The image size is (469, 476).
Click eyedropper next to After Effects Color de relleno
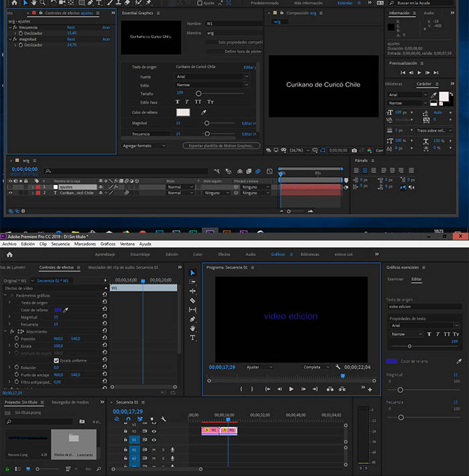tap(204, 113)
